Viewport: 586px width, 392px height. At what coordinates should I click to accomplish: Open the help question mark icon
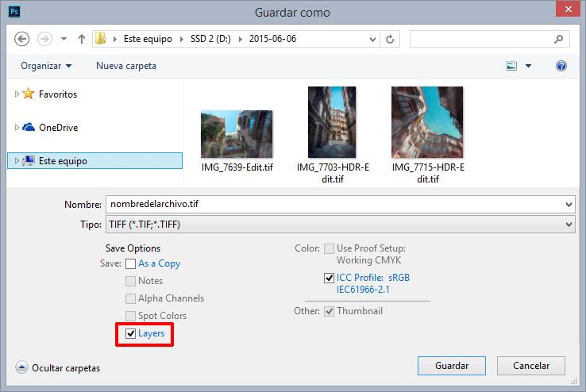point(561,66)
